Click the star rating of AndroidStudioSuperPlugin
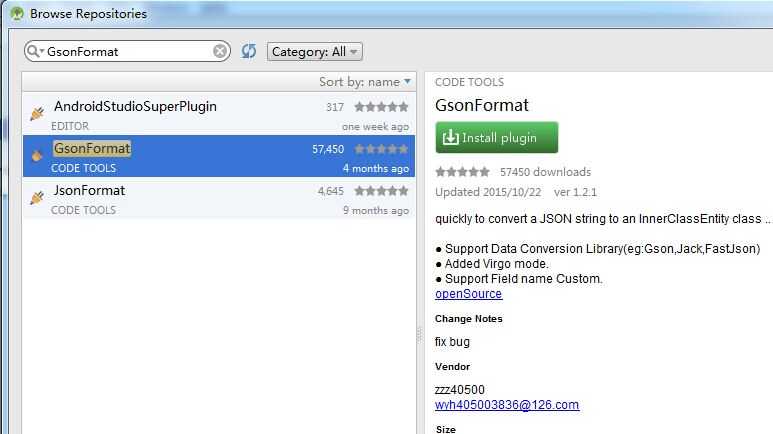The height and width of the screenshot is (434, 773). point(381,107)
